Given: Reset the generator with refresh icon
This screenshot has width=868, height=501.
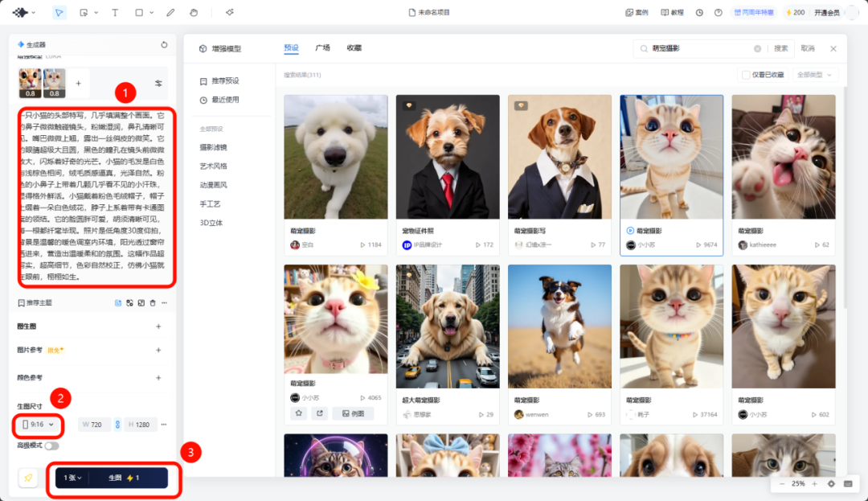Looking at the screenshot, I should 164,45.
